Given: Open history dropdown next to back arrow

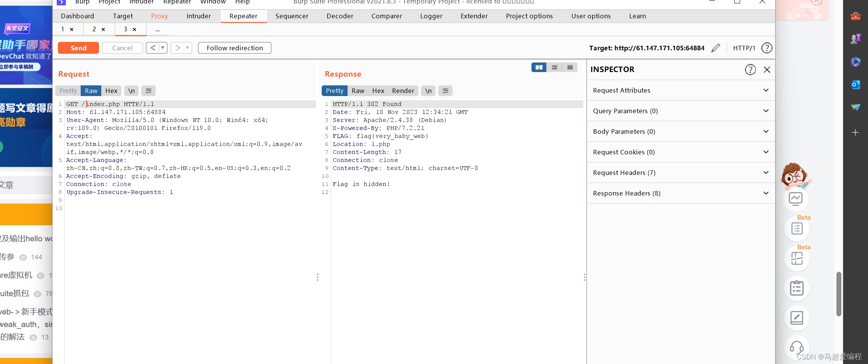Looking at the screenshot, I should coord(163,48).
